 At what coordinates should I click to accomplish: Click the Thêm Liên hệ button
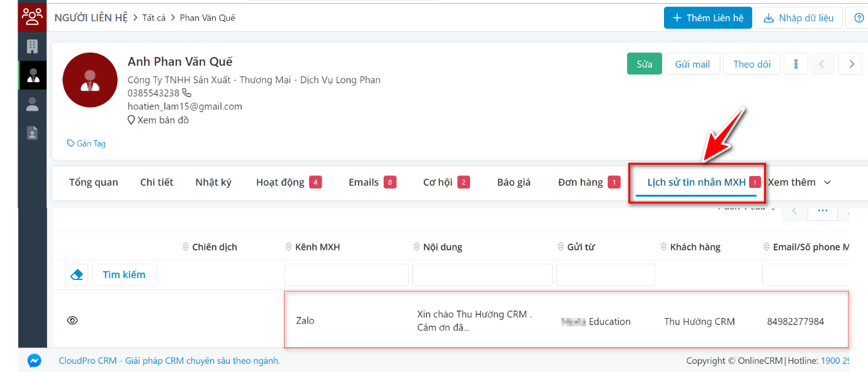(708, 18)
